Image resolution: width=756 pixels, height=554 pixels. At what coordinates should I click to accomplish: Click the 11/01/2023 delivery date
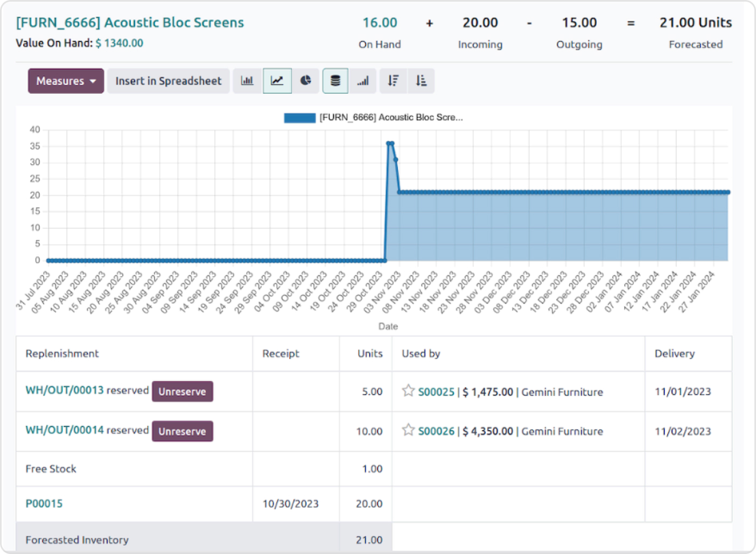683,392
